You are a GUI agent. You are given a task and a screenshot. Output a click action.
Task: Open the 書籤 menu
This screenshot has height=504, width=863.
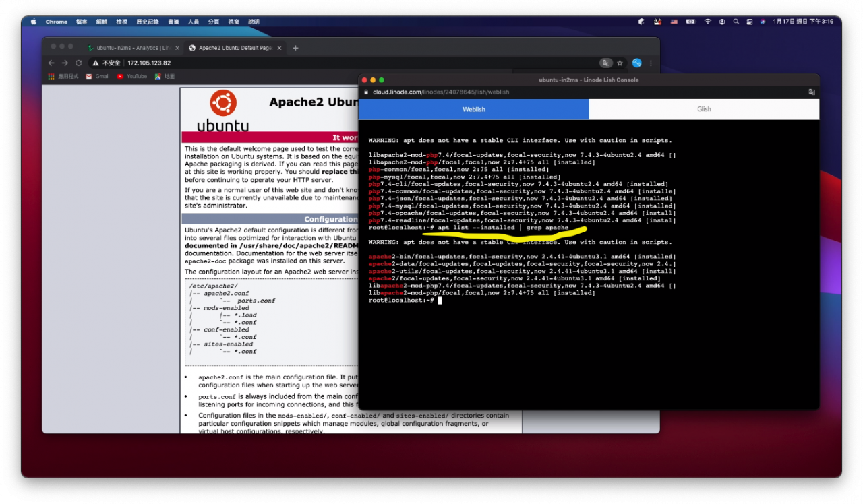173,22
